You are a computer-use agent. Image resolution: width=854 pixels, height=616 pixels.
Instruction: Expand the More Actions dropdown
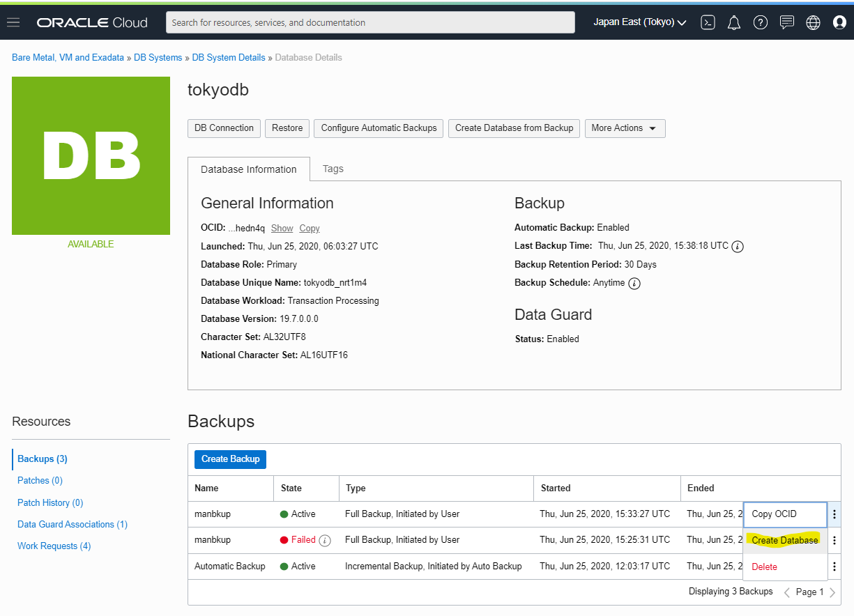pos(625,128)
